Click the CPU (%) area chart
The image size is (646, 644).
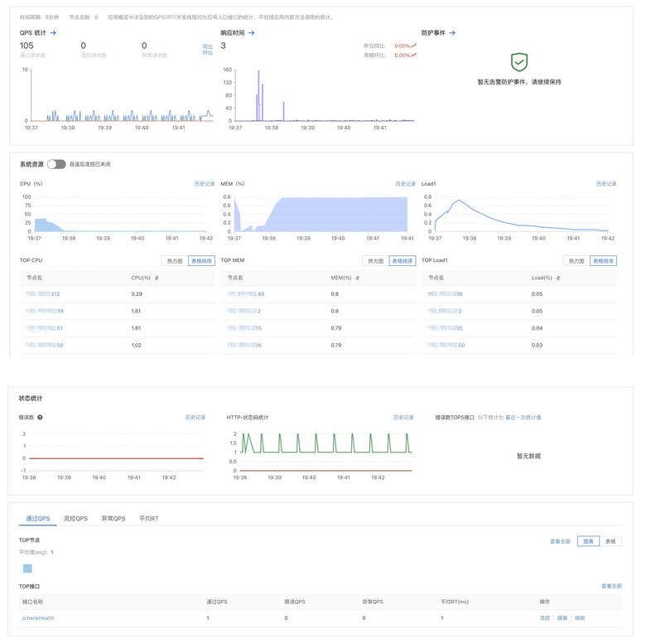click(120, 215)
